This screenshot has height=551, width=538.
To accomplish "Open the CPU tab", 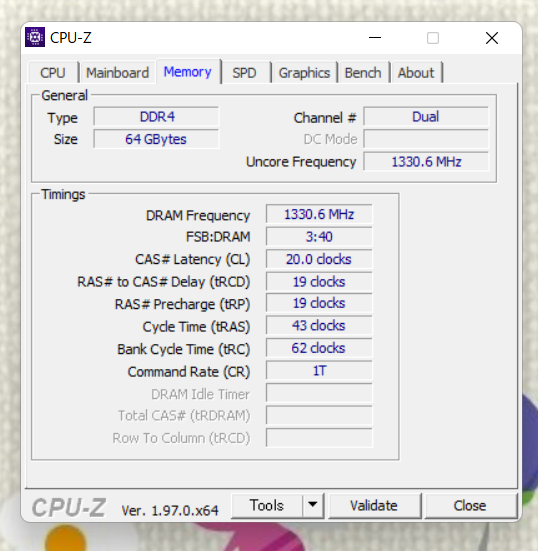I will [53, 73].
